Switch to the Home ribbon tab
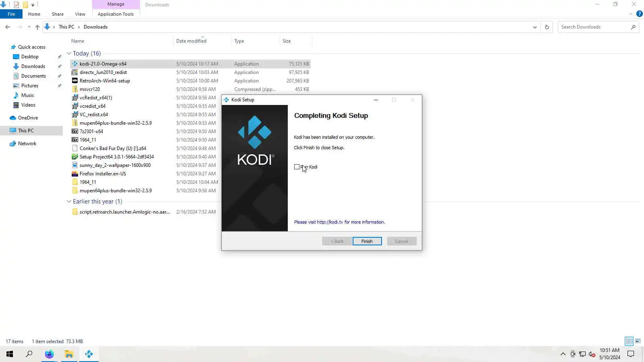Screen dimensions: 644x362 point(34,14)
